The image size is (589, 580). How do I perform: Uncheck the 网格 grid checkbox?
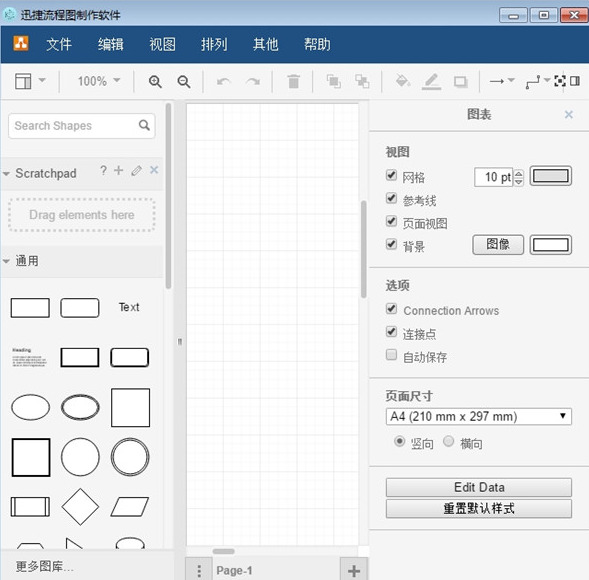[391, 175]
